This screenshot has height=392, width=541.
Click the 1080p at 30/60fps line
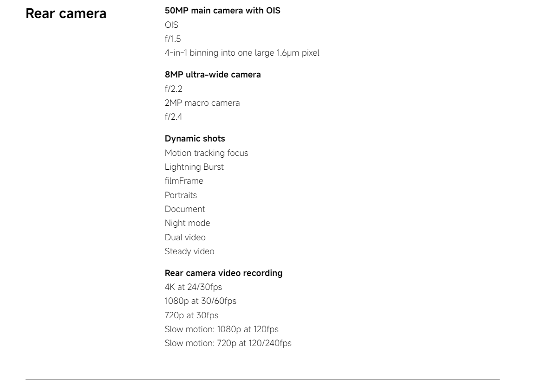tap(201, 302)
